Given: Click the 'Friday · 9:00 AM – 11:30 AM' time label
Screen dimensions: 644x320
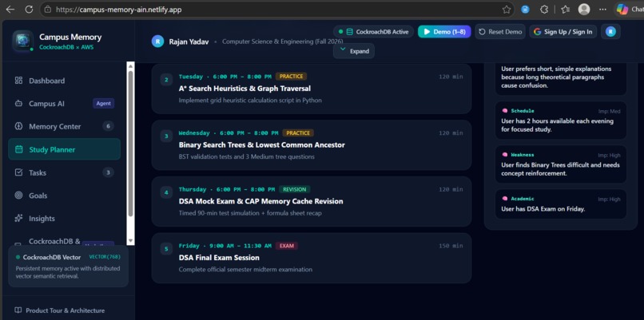Looking at the screenshot, I should [225, 246].
